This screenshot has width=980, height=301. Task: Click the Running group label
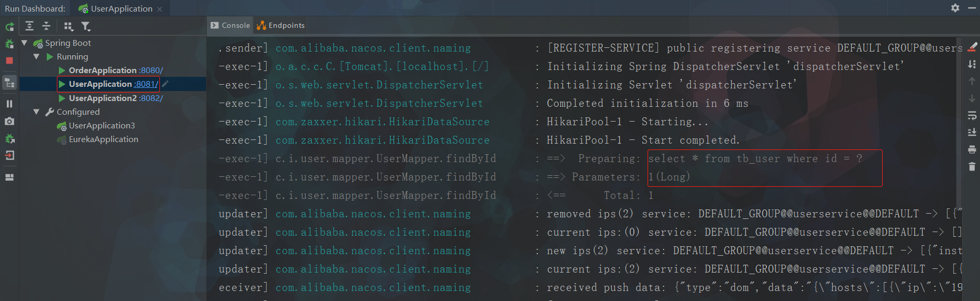click(73, 56)
